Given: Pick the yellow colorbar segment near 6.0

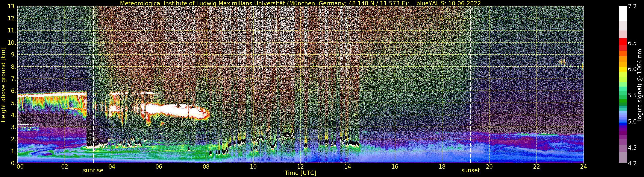Looking at the screenshot, I should tap(623, 69).
